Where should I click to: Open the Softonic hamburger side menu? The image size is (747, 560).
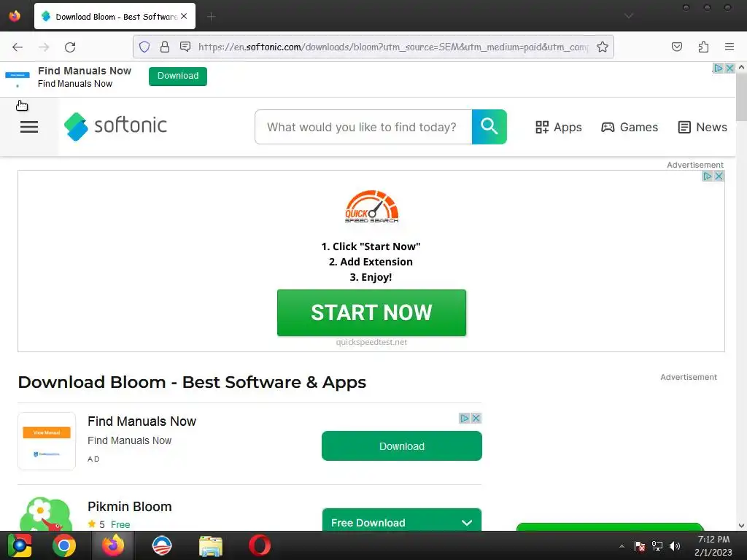tap(29, 127)
